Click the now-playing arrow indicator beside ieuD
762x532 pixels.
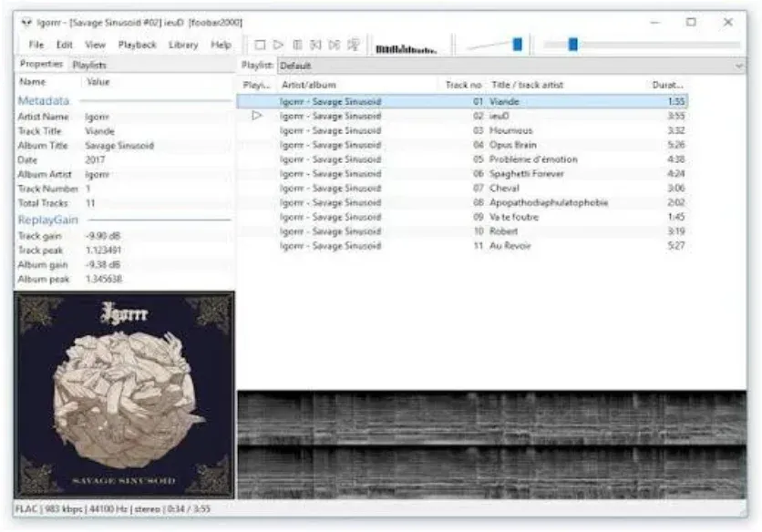click(257, 116)
